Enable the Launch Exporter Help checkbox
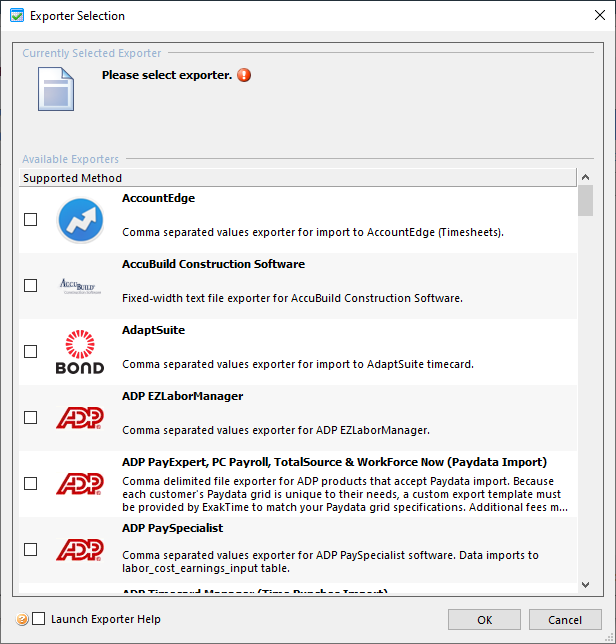The height and width of the screenshot is (644, 616). coord(39,619)
